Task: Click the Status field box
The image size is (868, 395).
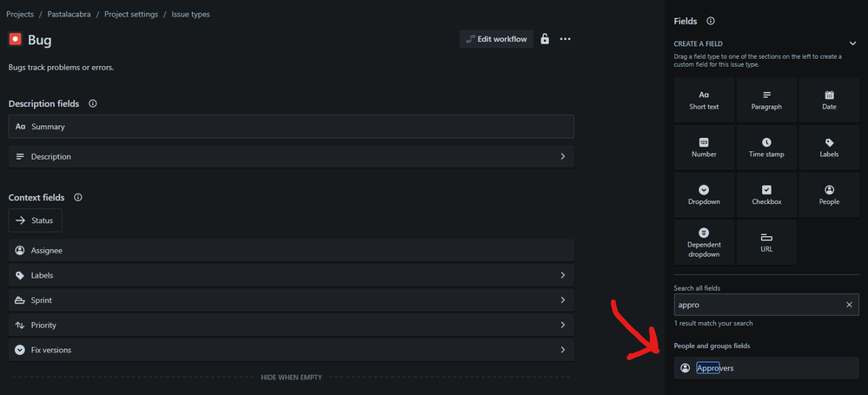Action: coord(36,221)
